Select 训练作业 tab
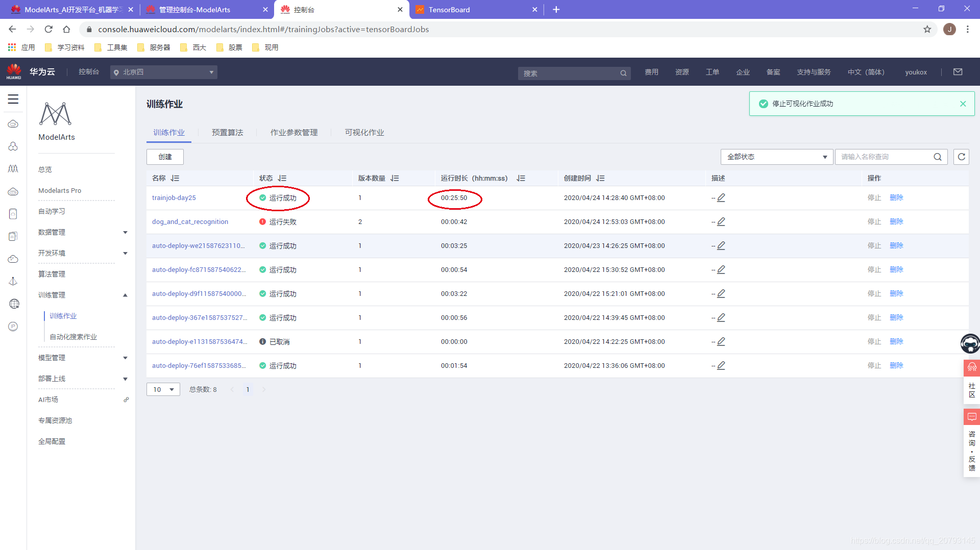 [169, 132]
